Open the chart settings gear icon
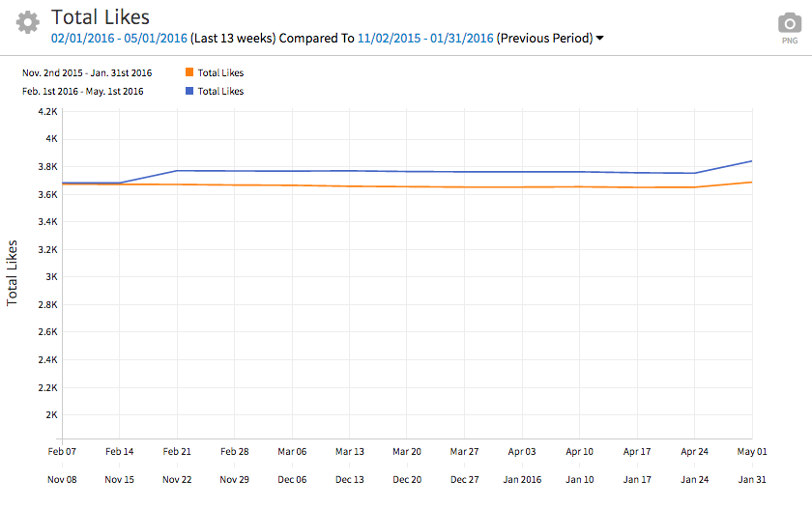This screenshot has height=509, width=812. pyautogui.click(x=28, y=23)
